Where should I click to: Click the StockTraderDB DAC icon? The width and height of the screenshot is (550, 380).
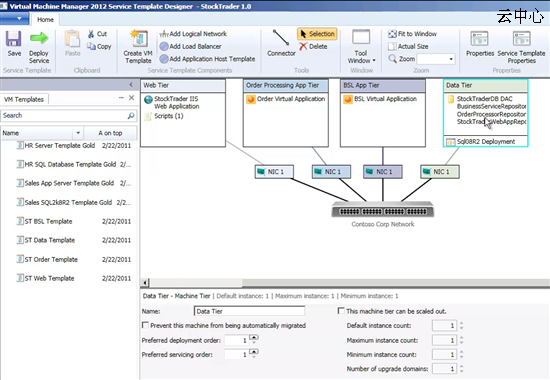(x=451, y=99)
